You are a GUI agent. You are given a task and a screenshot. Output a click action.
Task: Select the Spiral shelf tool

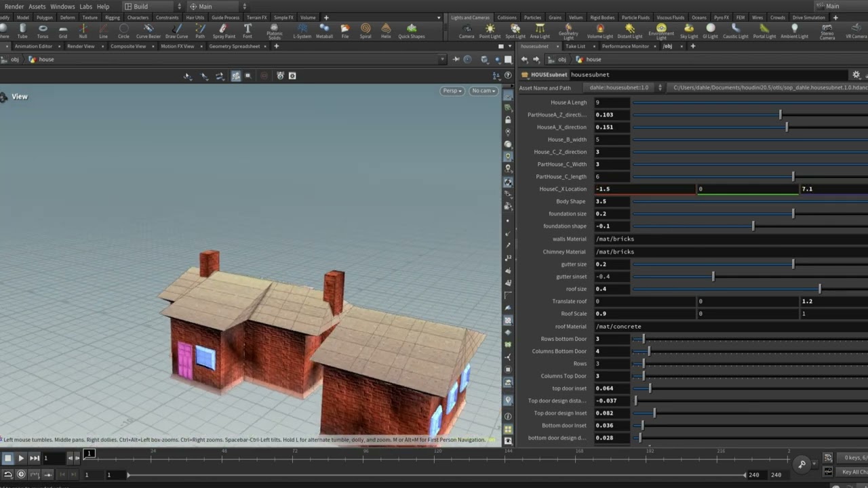pyautogui.click(x=366, y=30)
